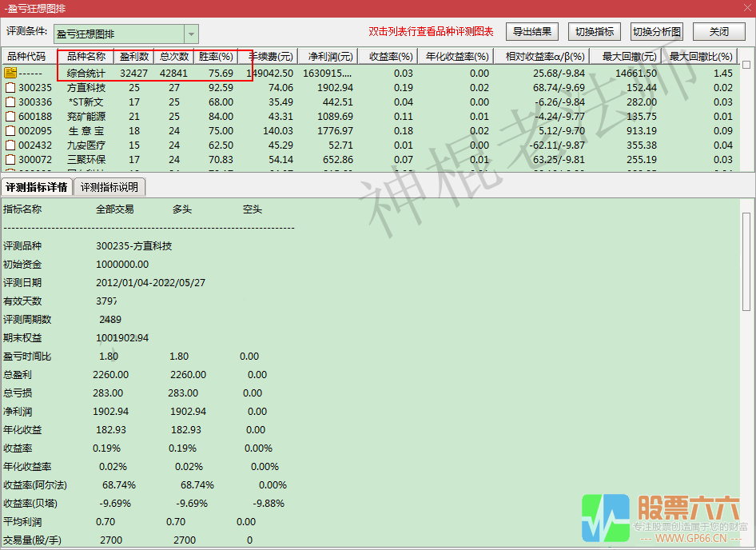The height and width of the screenshot is (550, 756).
Task: Open the 评测条件 dropdown arrow
Action: point(192,34)
